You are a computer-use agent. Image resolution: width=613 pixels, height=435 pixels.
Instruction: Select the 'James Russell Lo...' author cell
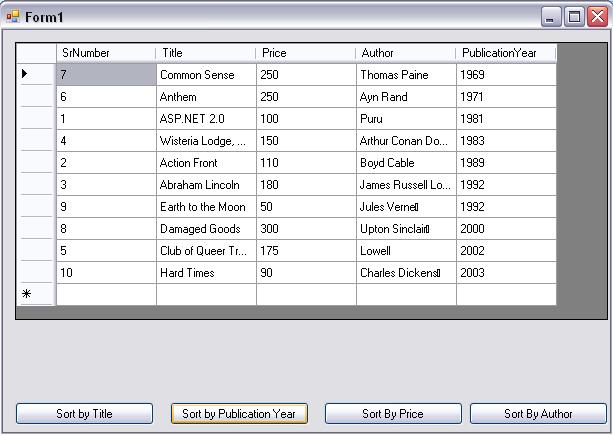pyautogui.click(x=407, y=184)
